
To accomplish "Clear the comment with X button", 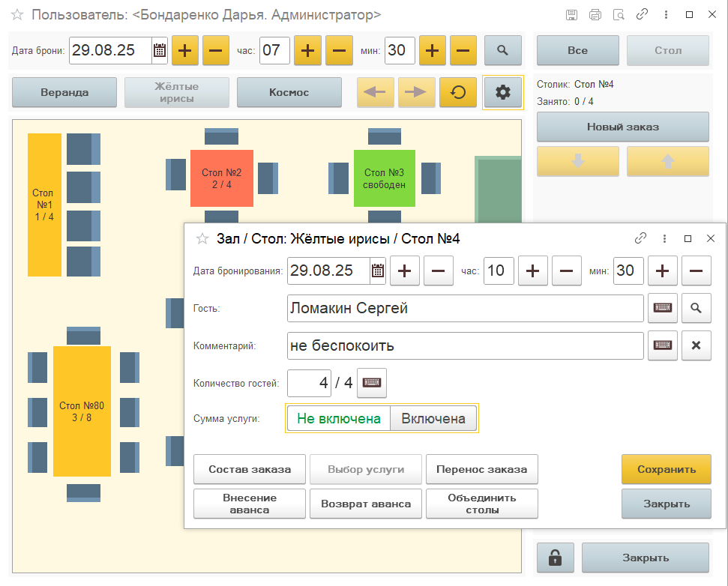I will pos(696,345).
